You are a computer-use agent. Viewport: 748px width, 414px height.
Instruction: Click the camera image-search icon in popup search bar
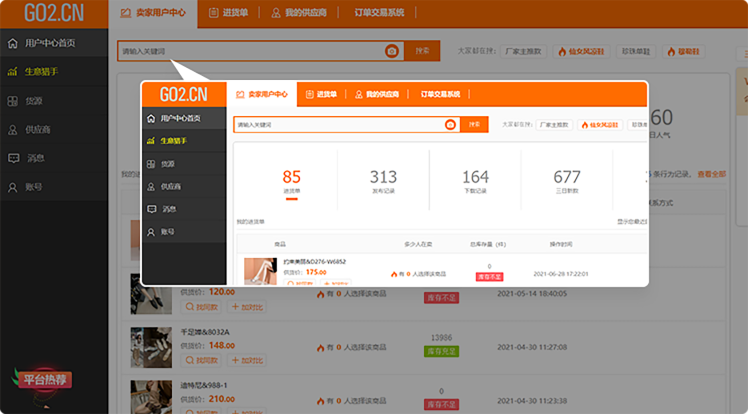tap(450, 125)
